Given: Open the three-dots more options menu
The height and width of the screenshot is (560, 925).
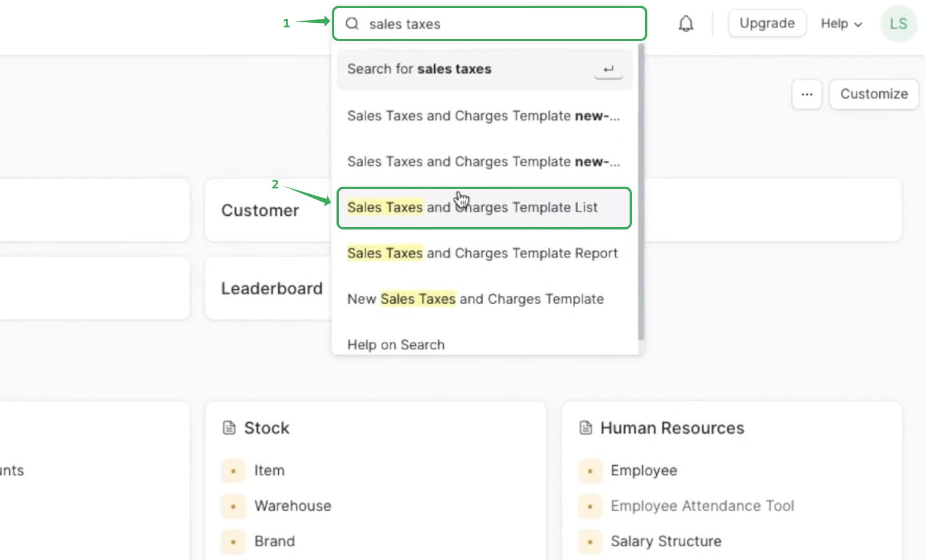Looking at the screenshot, I should (807, 94).
